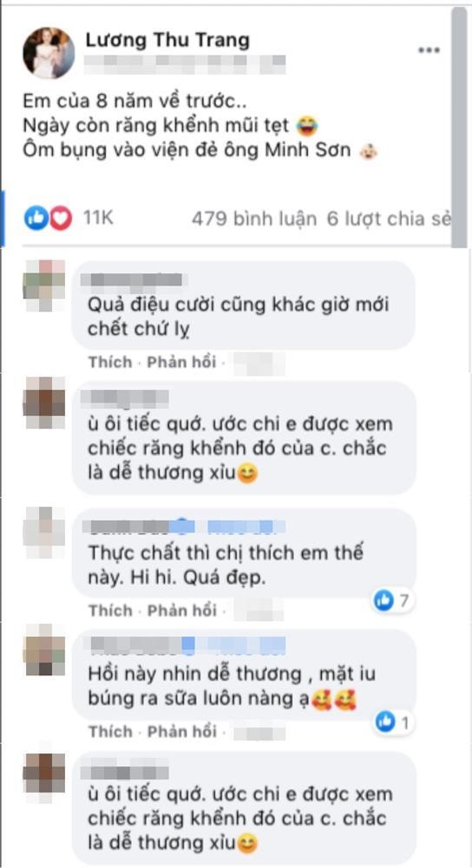
Task: Click Thích under the "Hồi này nhìn" comment
Action: 110,731
